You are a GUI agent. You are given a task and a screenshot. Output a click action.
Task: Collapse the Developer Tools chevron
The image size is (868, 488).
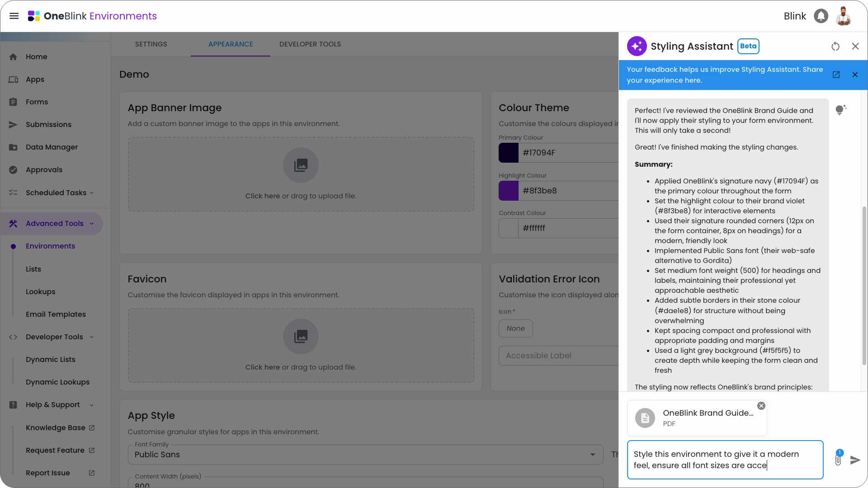point(92,337)
